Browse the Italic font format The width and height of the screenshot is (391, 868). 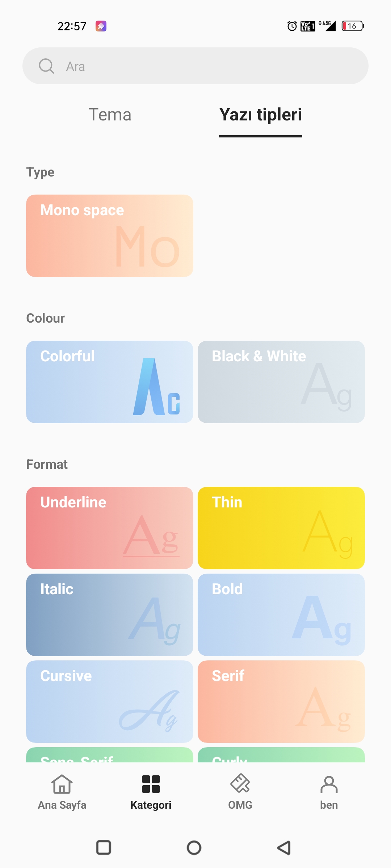coord(110,615)
